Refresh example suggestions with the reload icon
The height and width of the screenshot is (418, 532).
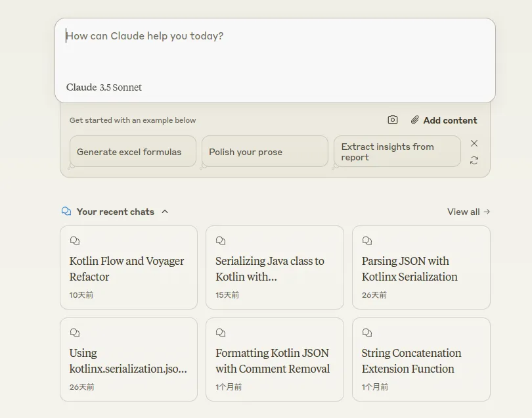[474, 160]
